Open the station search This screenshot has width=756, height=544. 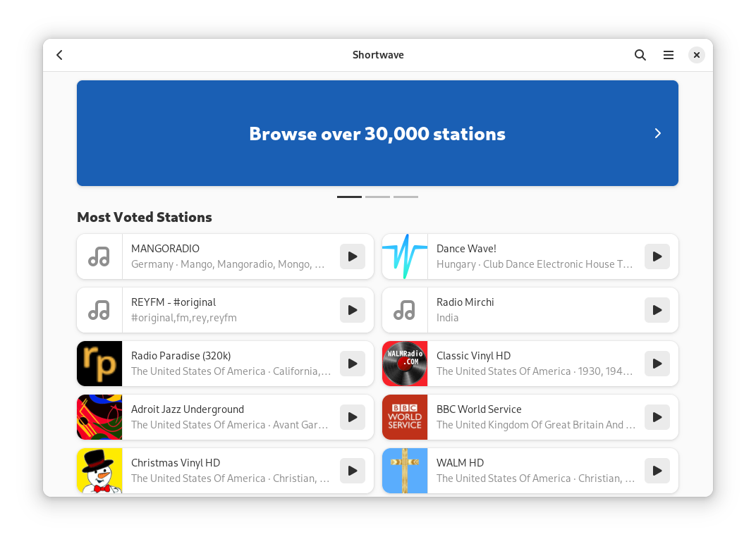[x=640, y=55]
